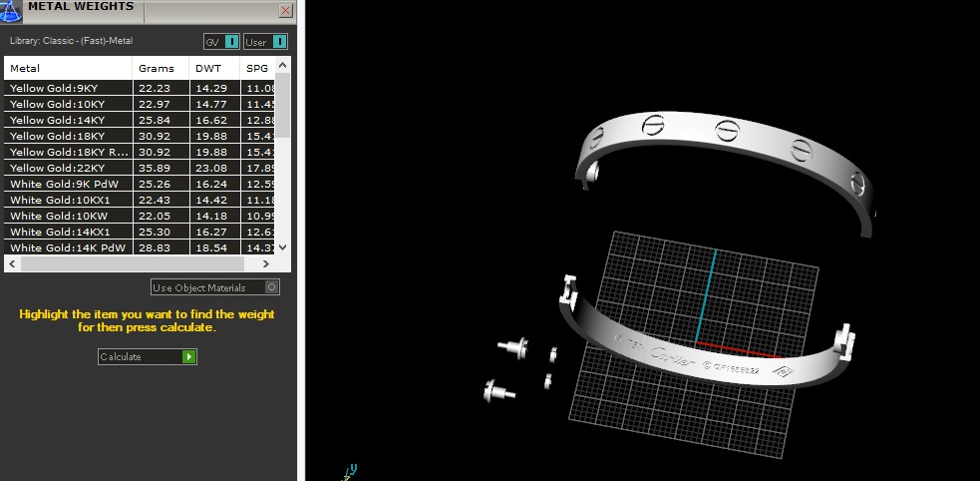The height and width of the screenshot is (481, 980).
Task: Select the White Gold:14K PdW row
Action: click(140, 247)
